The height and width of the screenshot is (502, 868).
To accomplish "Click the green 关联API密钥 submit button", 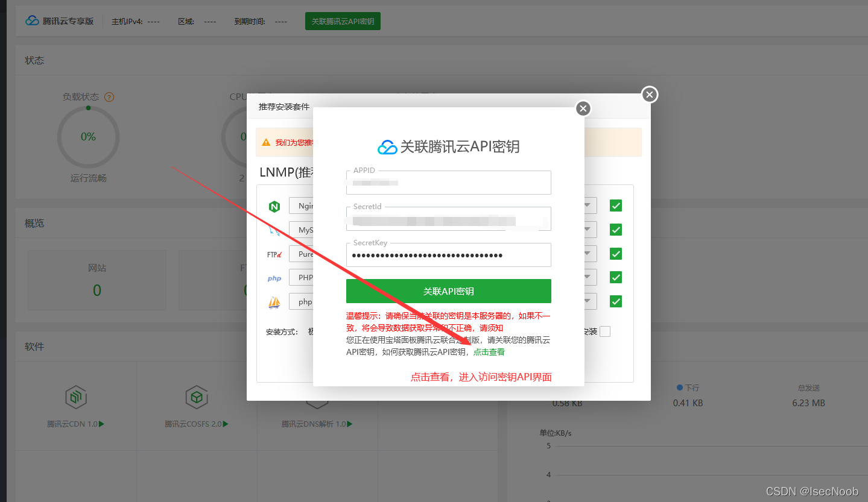I will [x=449, y=291].
